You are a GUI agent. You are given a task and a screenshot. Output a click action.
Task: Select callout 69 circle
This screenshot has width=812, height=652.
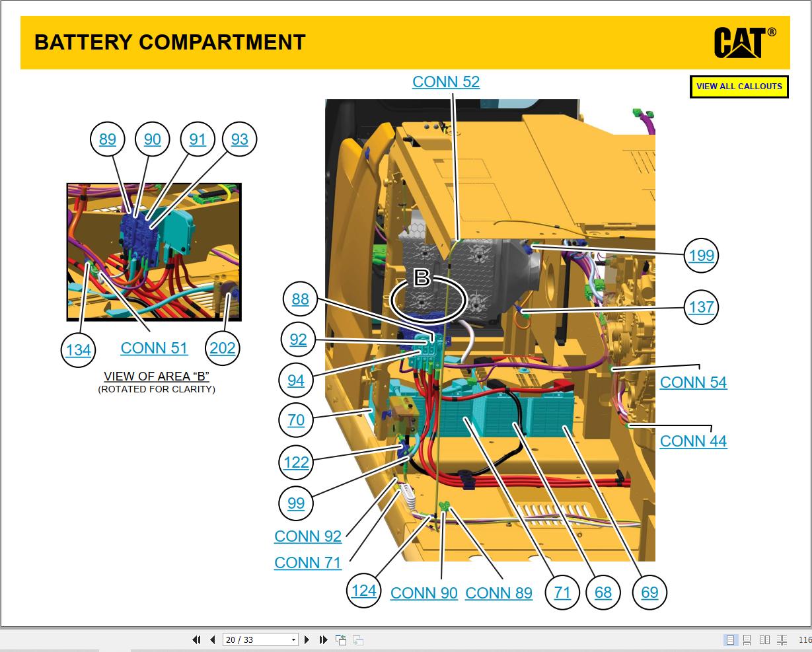(x=650, y=593)
